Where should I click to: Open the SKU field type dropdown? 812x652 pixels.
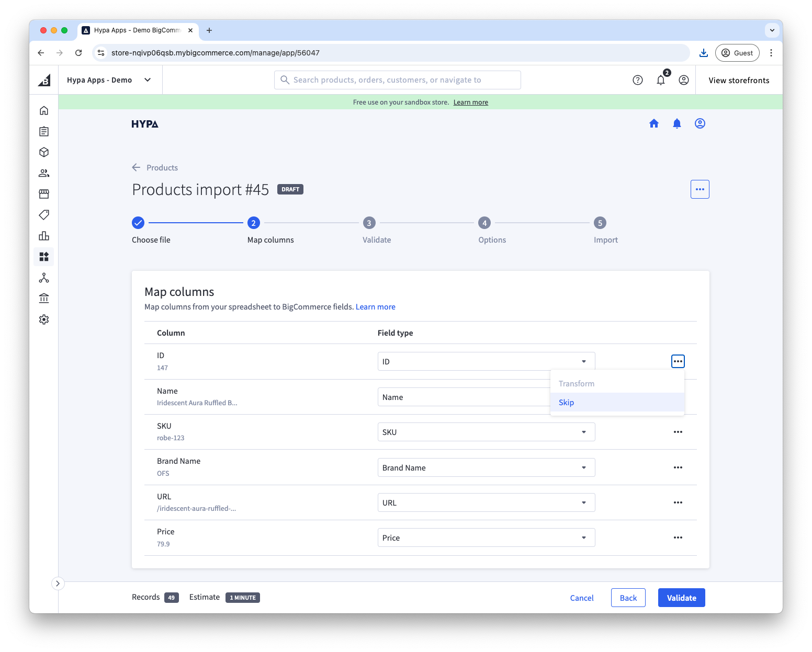[486, 432]
